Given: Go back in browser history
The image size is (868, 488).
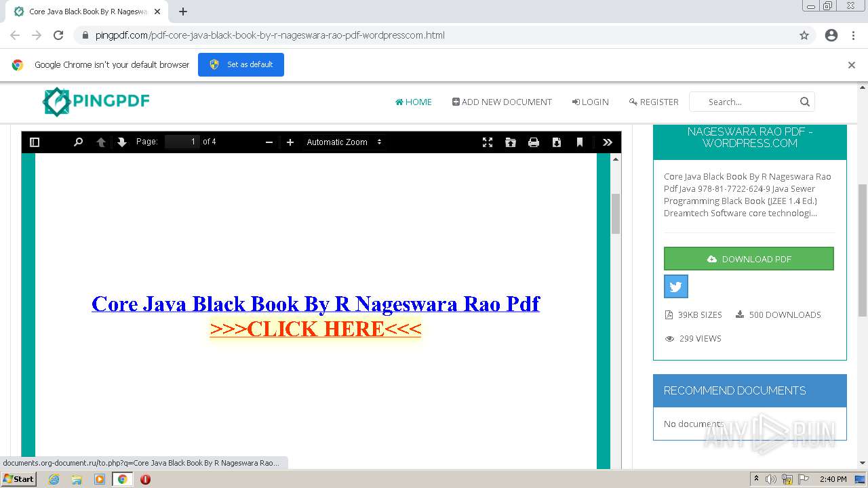Looking at the screenshot, I should (15, 35).
